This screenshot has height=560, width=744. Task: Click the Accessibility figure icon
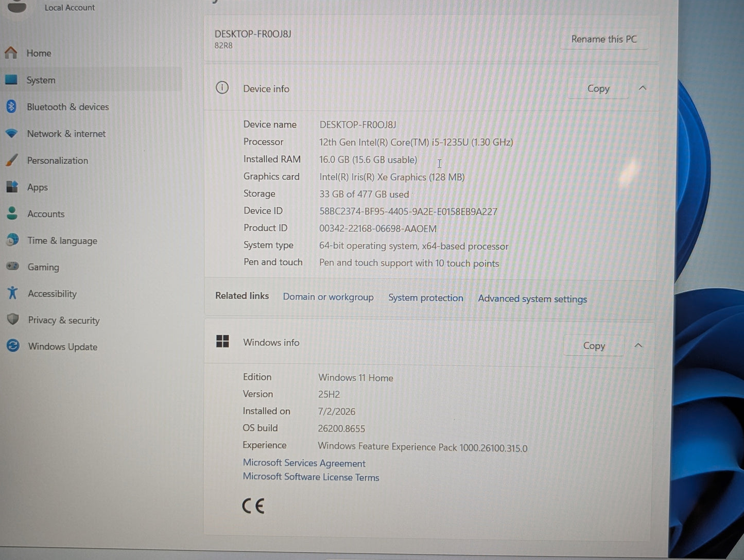[13, 293]
